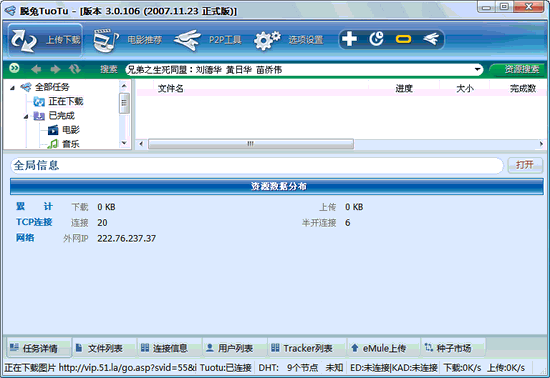Click the tree vertical scrollbar thumb

tap(124, 103)
